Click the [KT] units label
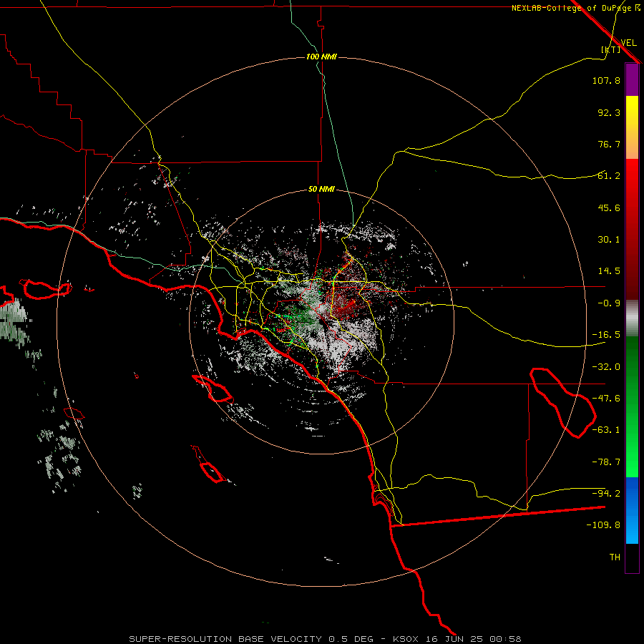The image size is (644, 644). [x=611, y=49]
